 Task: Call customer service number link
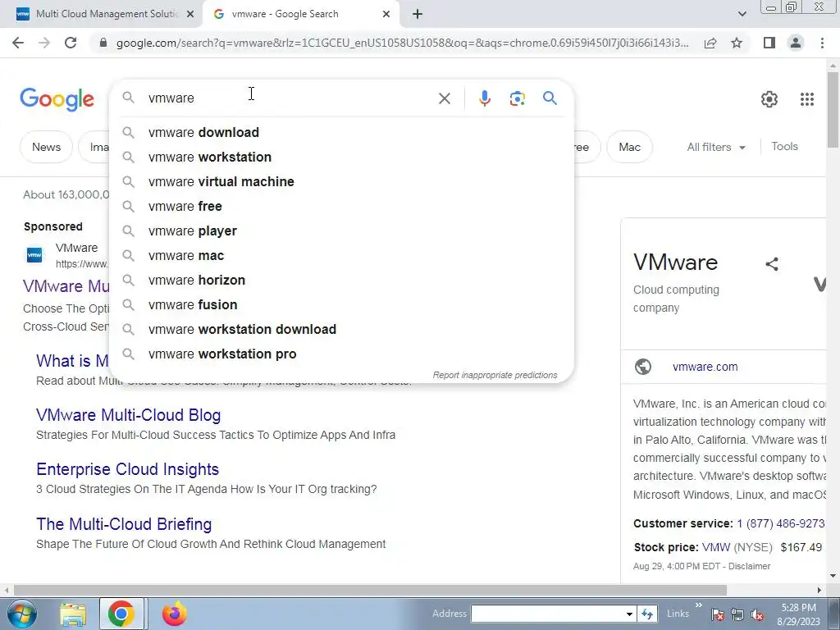781,523
